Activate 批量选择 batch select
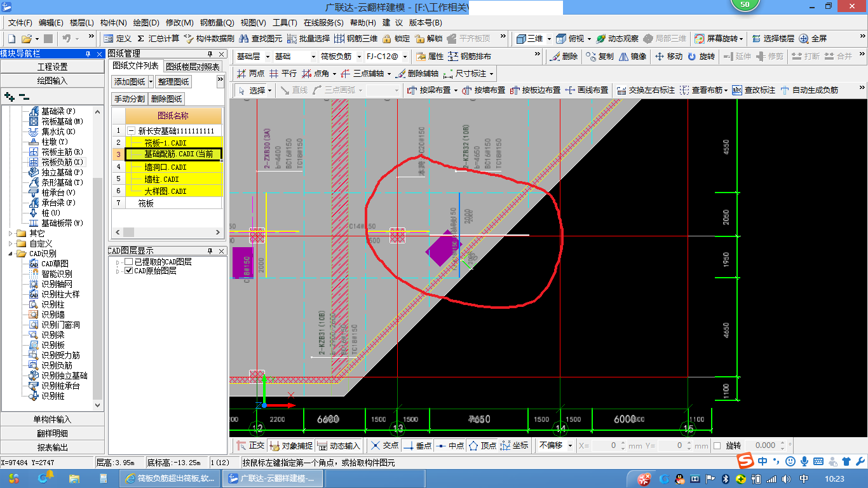 click(x=309, y=39)
